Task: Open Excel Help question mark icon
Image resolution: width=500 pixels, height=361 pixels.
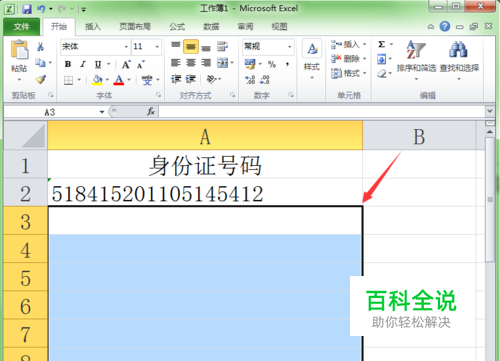Action: 445,26
